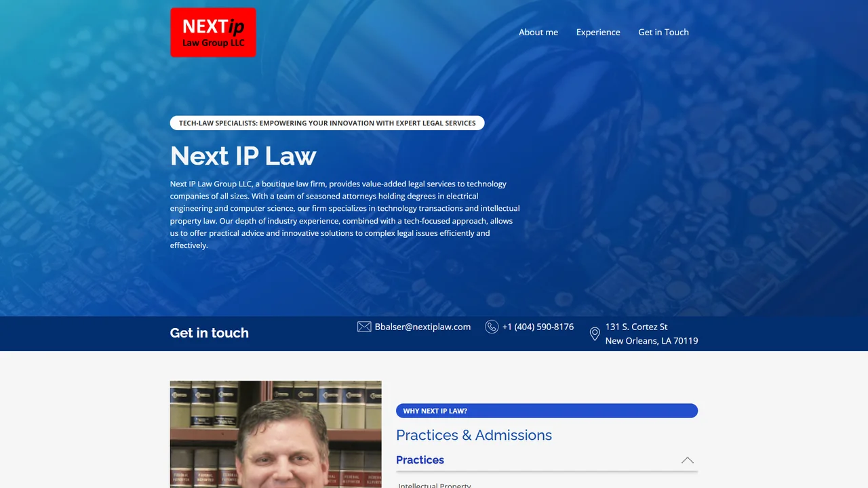Viewport: 868px width, 488px height.
Task: Click the firm description paragraph
Action: click(345, 214)
